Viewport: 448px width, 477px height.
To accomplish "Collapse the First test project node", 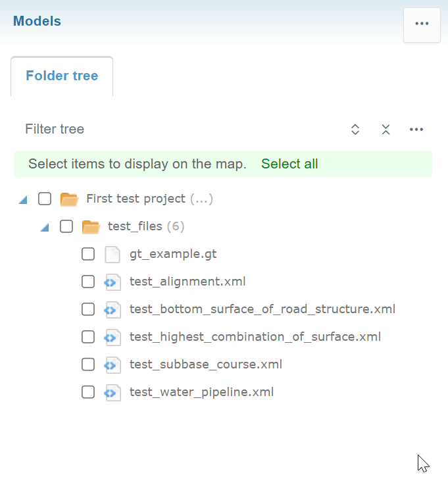I will (24, 199).
